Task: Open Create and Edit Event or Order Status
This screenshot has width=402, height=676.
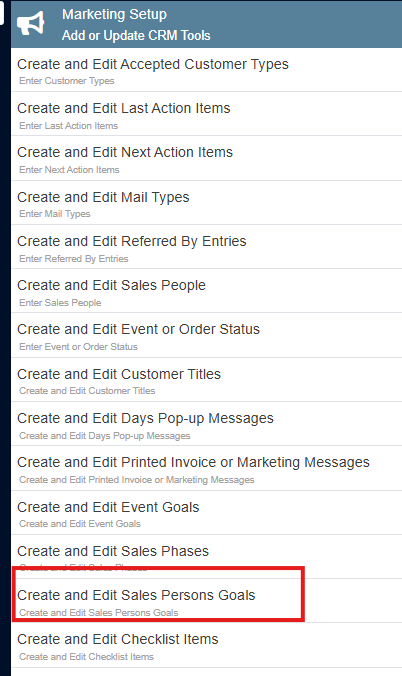Action: click(206, 335)
